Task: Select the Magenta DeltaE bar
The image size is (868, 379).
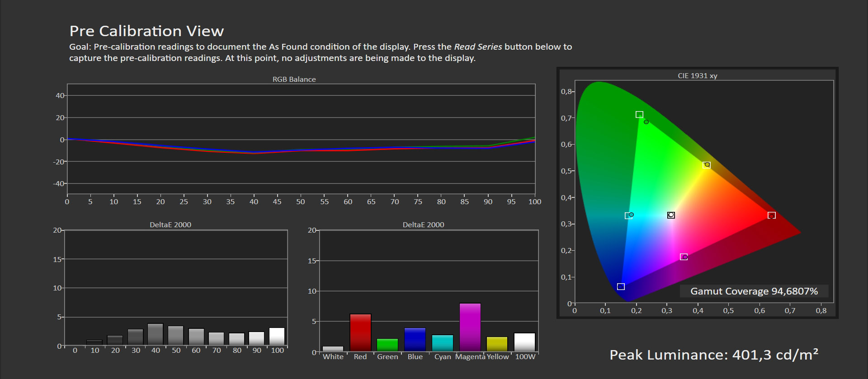Action: pyautogui.click(x=470, y=327)
